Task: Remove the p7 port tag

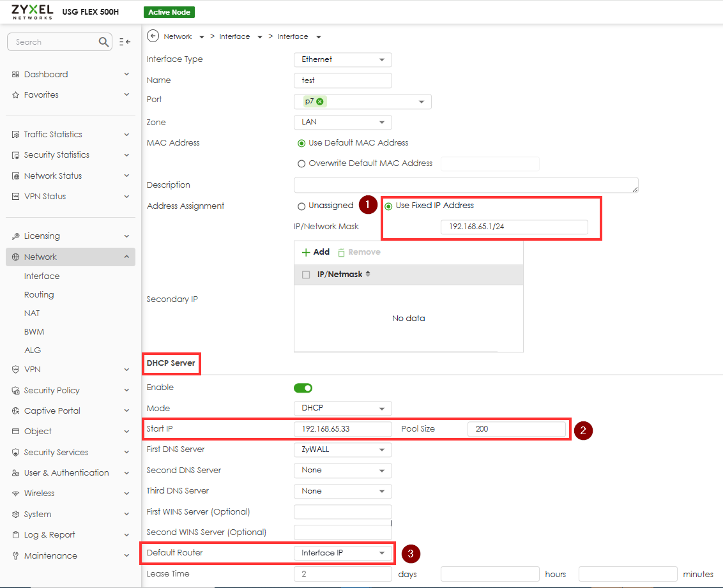Action: tap(321, 102)
